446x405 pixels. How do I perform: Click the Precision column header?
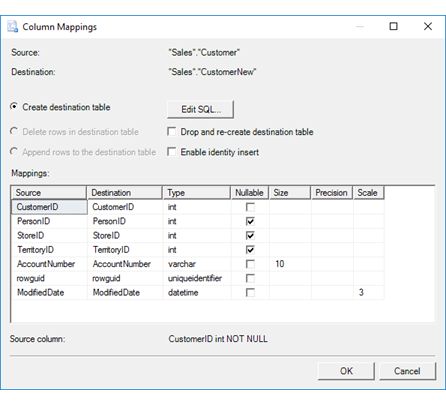[332, 193]
